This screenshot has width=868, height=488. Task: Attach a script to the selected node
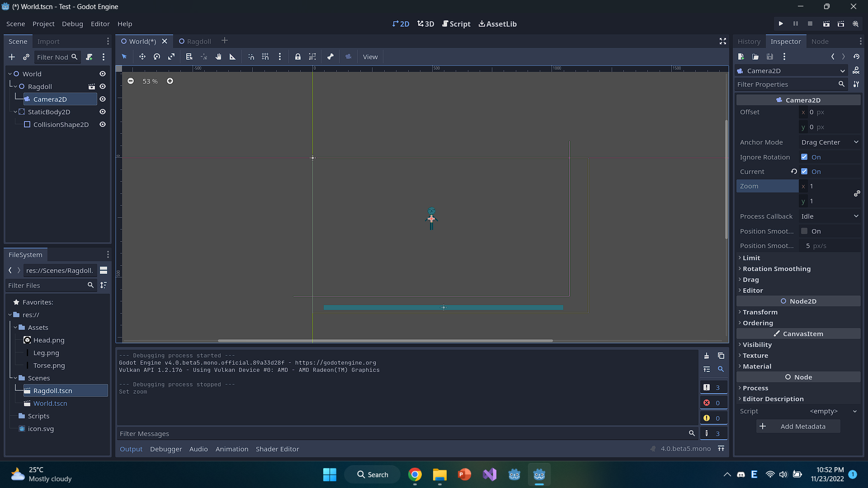coord(90,57)
